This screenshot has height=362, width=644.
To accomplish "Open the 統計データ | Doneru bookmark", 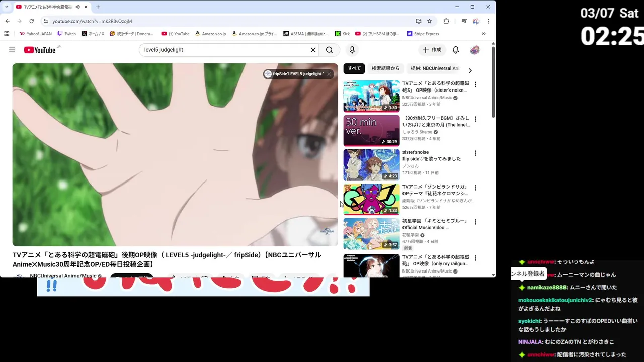I will coord(131,34).
